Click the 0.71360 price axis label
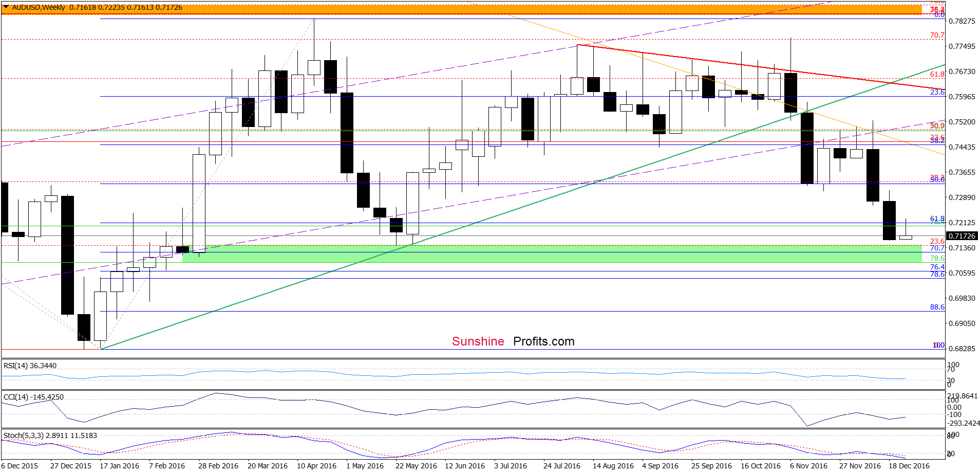This screenshot has height=473, width=980. (x=962, y=248)
